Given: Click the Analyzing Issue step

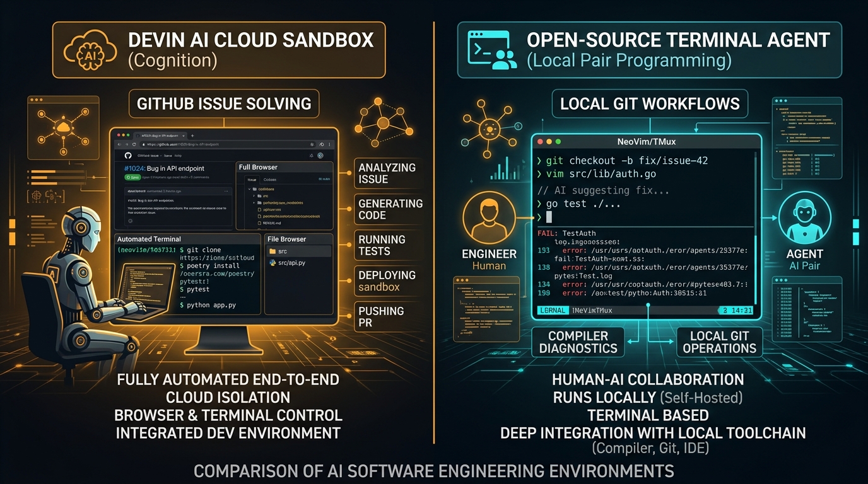Looking at the screenshot, I should 386,173.
